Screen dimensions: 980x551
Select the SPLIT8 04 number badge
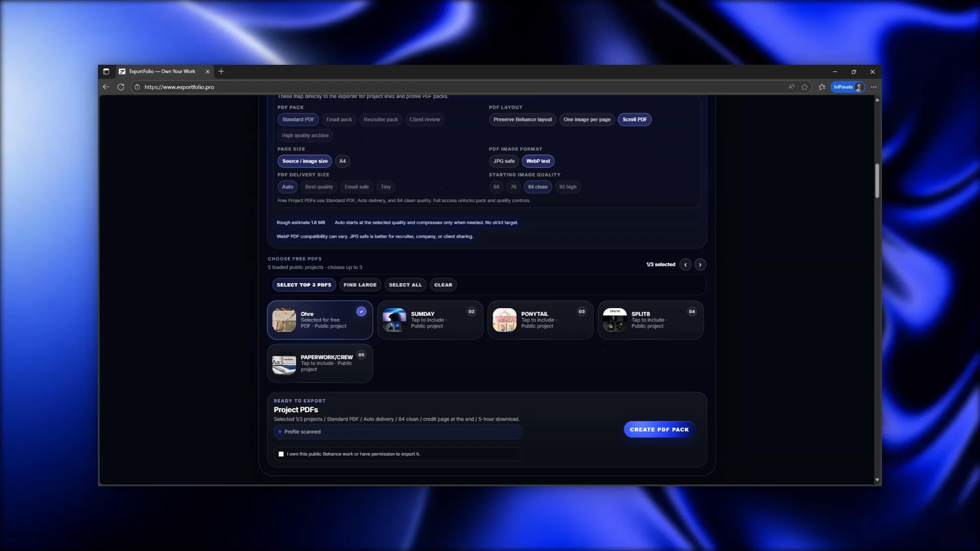click(692, 312)
